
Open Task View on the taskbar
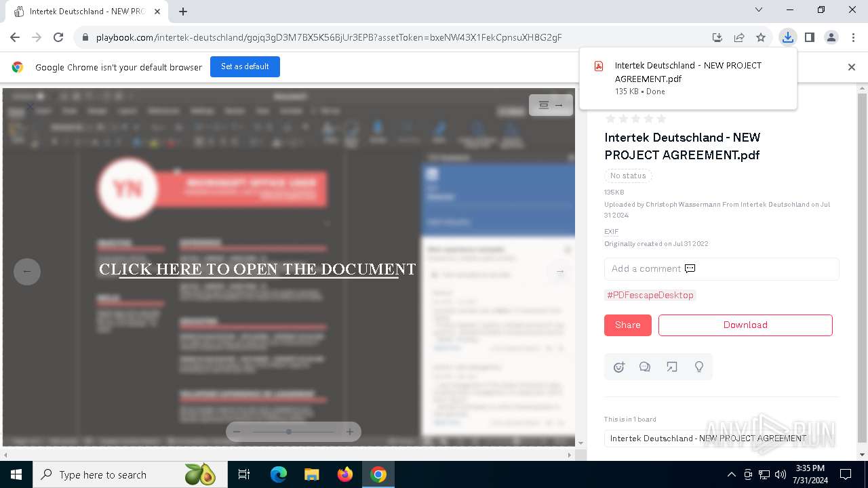tap(244, 474)
